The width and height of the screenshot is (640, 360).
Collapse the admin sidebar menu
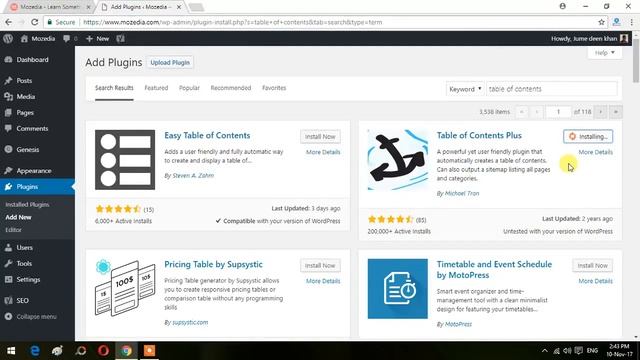pyautogui.click(x=36, y=317)
